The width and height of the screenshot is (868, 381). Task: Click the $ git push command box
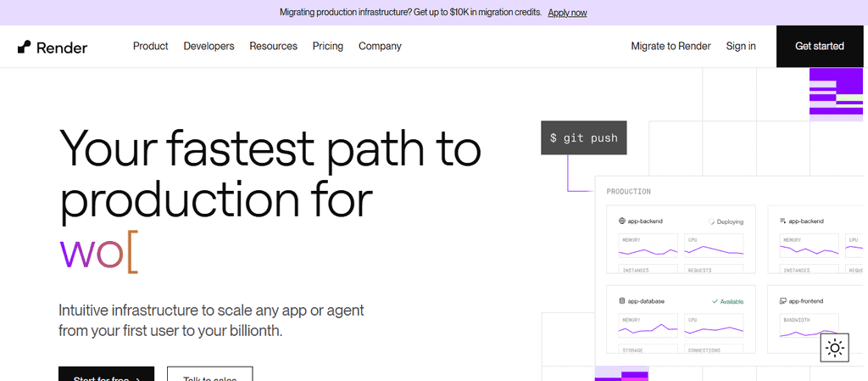click(x=583, y=138)
